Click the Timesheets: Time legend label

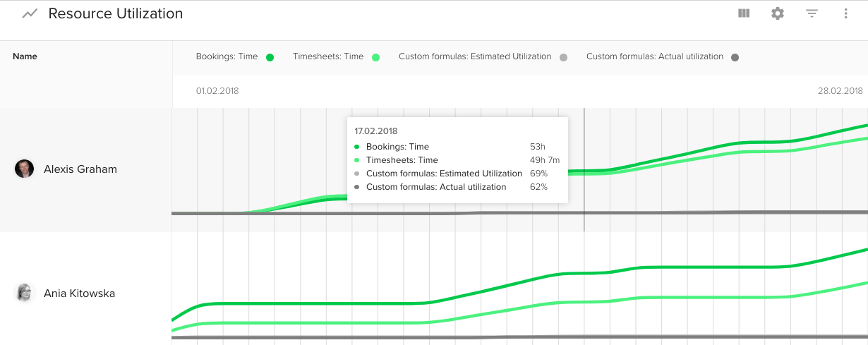click(x=328, y=56)
